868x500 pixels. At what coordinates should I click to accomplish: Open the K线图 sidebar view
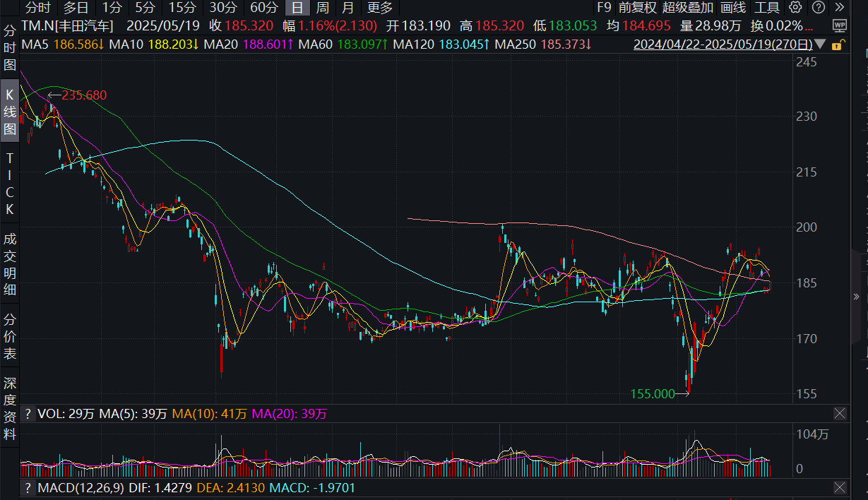coord(10,112)
